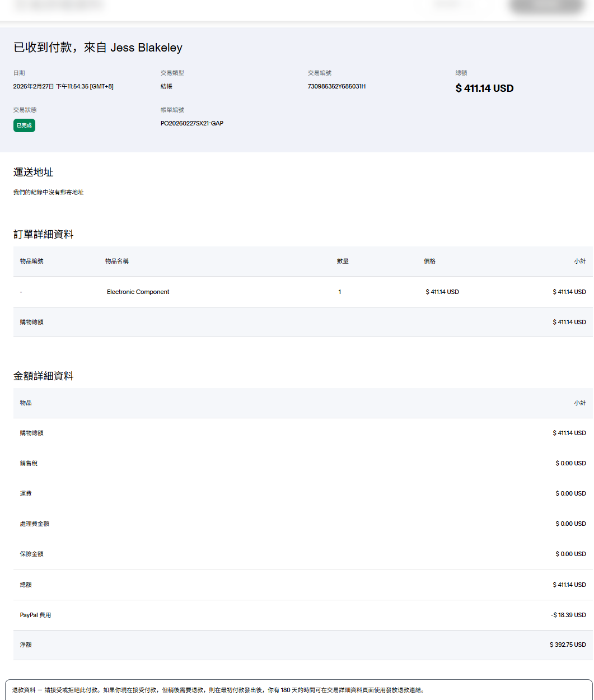Click the 訂單詳細資料 section heading

(x=44, y=235)
